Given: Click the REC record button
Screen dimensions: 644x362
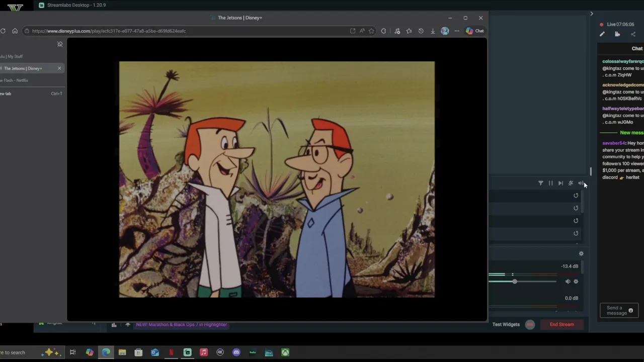Looking at the screenshot, I should 530,324.
